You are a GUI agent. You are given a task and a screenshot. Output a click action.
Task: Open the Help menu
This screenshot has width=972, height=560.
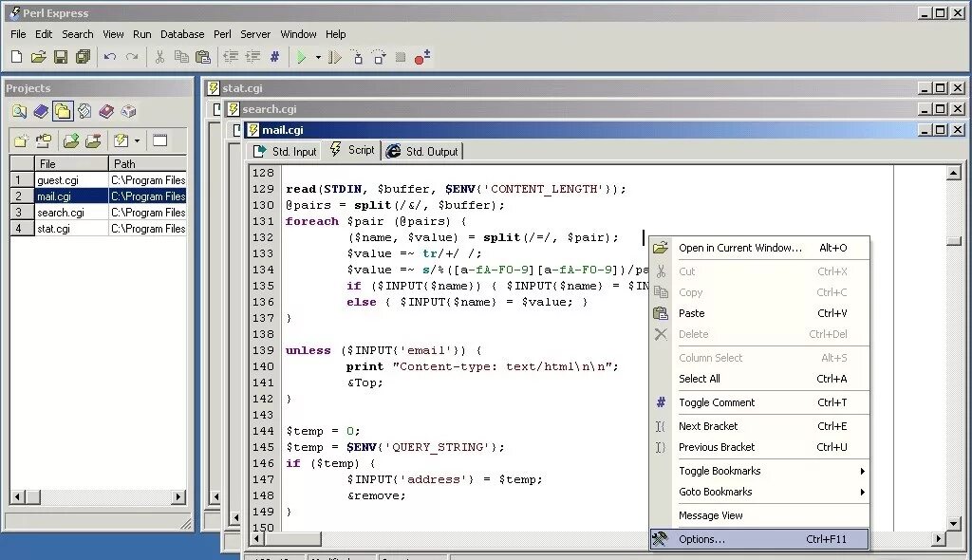[335, 34]
